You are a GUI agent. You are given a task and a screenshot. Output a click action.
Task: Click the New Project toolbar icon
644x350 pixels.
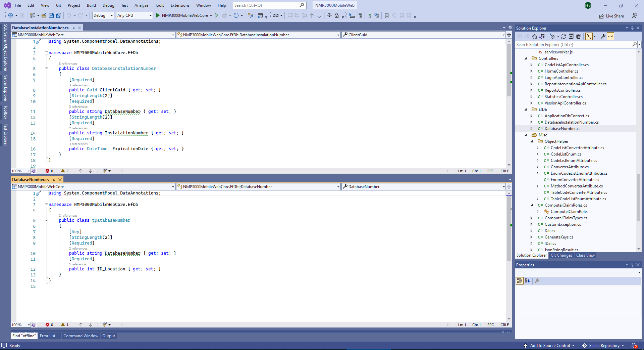click(x=33, y=15)
